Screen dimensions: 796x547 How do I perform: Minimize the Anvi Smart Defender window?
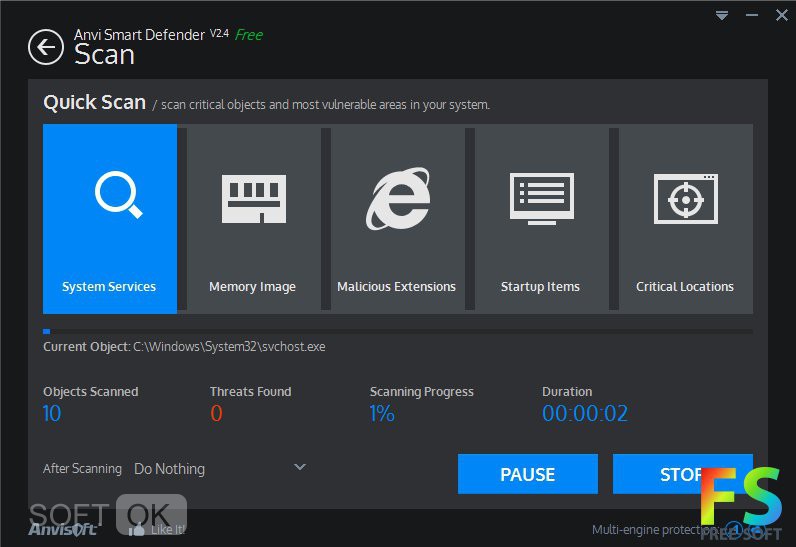[752, 16]
